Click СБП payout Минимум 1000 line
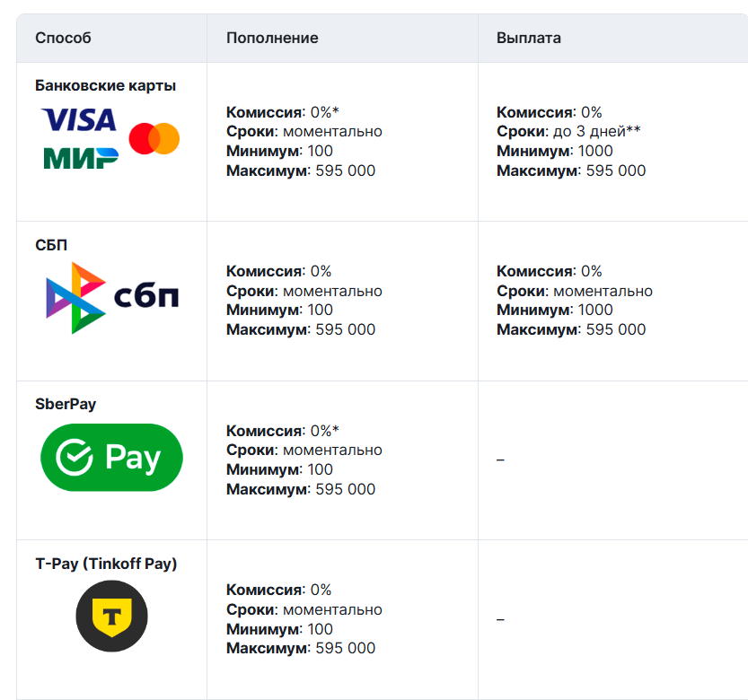This screenshot has width=748, height=700. [554, 310]
